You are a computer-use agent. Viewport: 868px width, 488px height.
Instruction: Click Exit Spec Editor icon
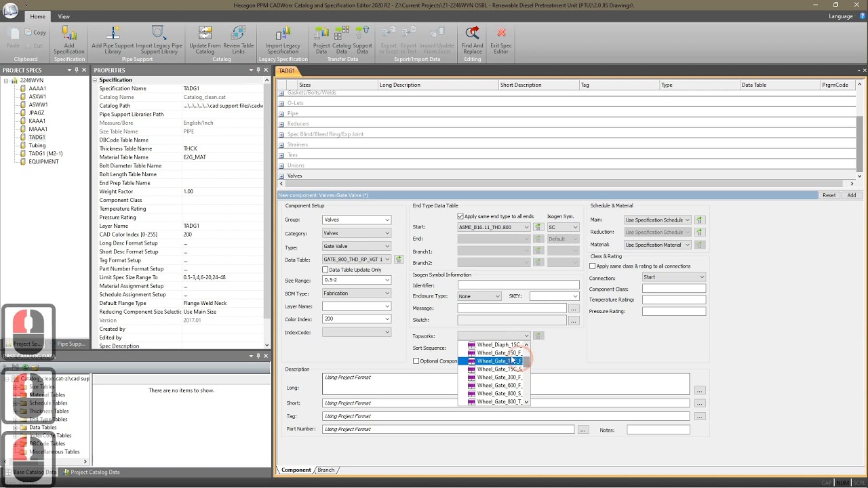tap(501, 33)
